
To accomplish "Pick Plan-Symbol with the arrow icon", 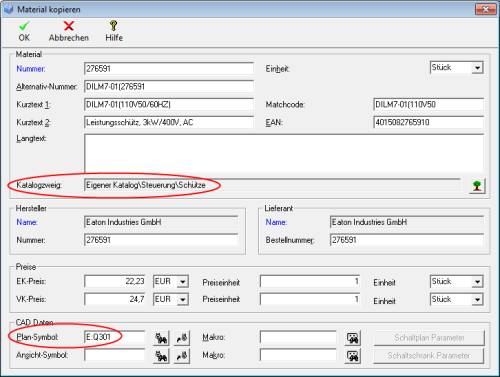I will click(182, 338).
